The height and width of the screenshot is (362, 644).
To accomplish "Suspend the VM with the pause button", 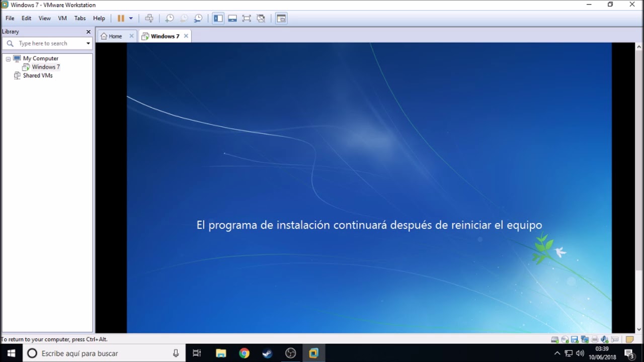I will [121, 18].
